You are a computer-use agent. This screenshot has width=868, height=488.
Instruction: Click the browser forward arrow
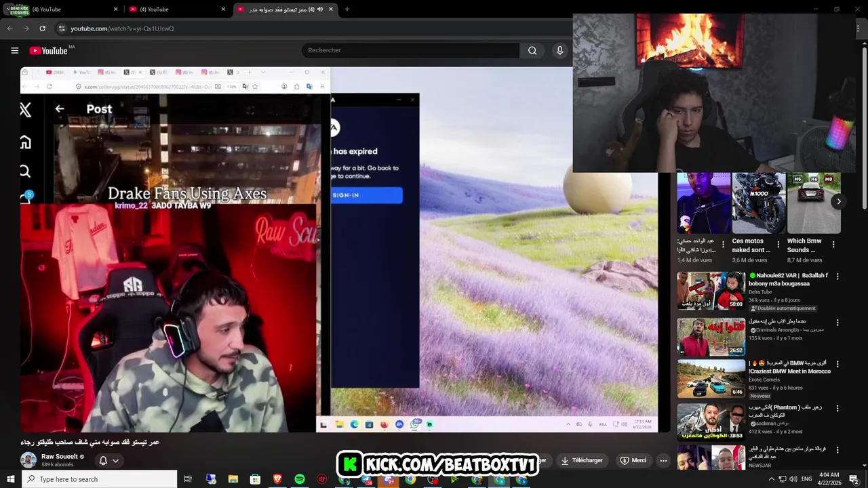coord(26,28)
